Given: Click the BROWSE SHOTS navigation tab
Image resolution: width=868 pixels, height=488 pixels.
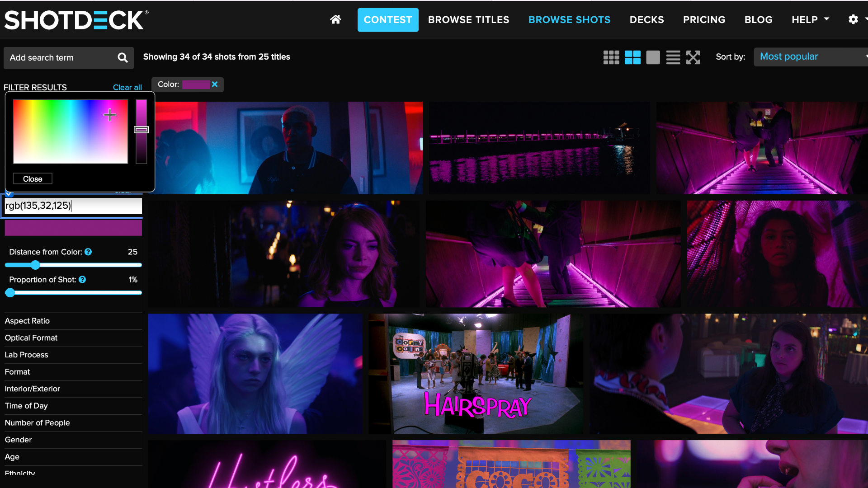Looking at the screenshot, I should coord(569,20).
